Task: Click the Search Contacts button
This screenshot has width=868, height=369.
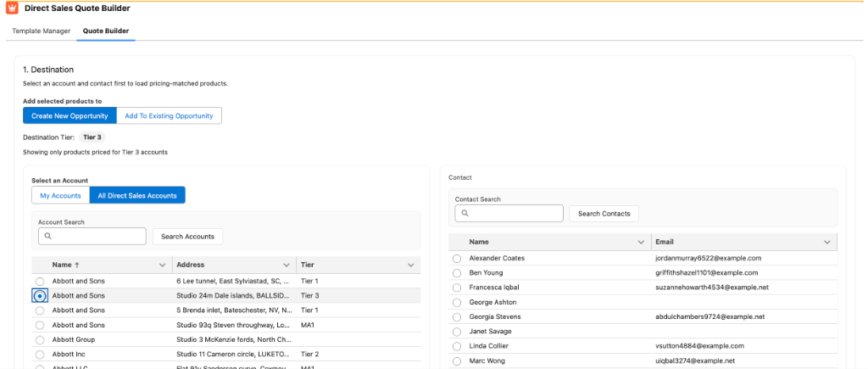Action: click(x=604, y=213)
